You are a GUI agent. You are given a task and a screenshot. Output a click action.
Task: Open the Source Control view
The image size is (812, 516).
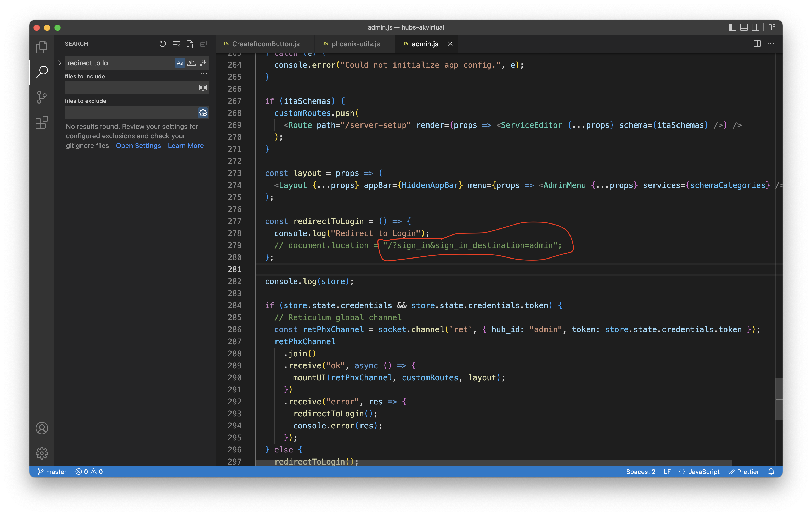point(42,97)
